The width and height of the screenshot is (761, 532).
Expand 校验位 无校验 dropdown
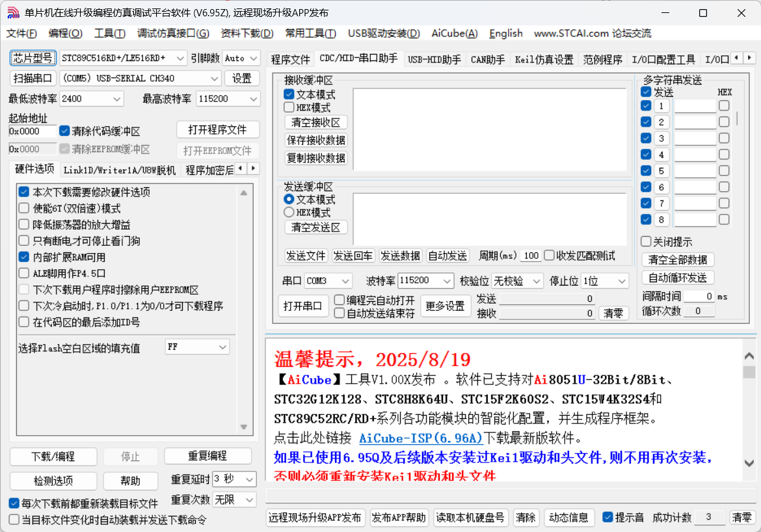click(517, 280)
